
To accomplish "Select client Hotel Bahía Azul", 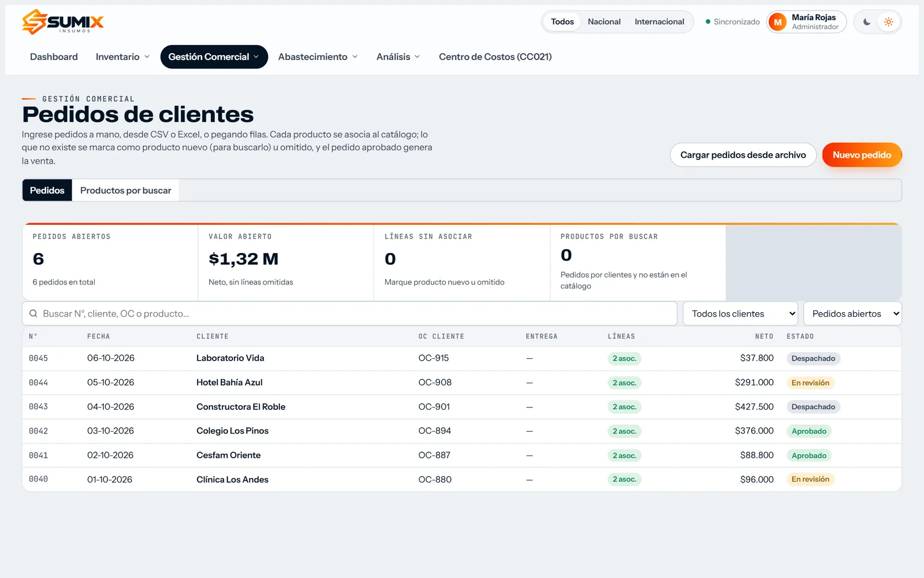I will click(229, 383).
